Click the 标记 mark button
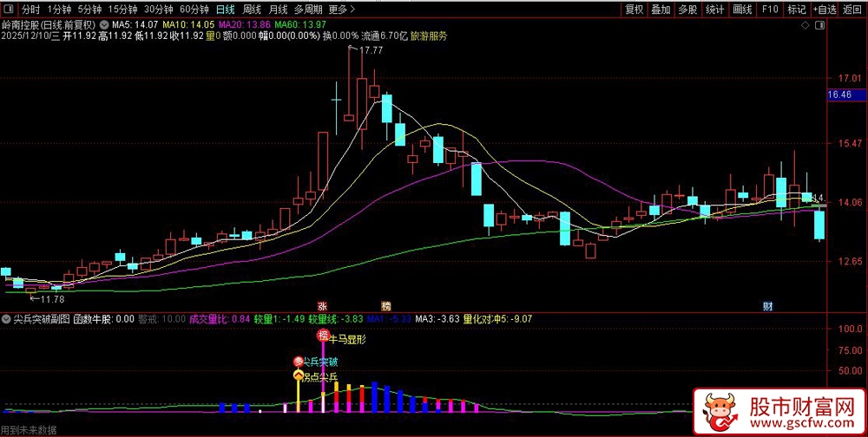The height and width of the screenshot is (437, 868). tap(797, 10)
